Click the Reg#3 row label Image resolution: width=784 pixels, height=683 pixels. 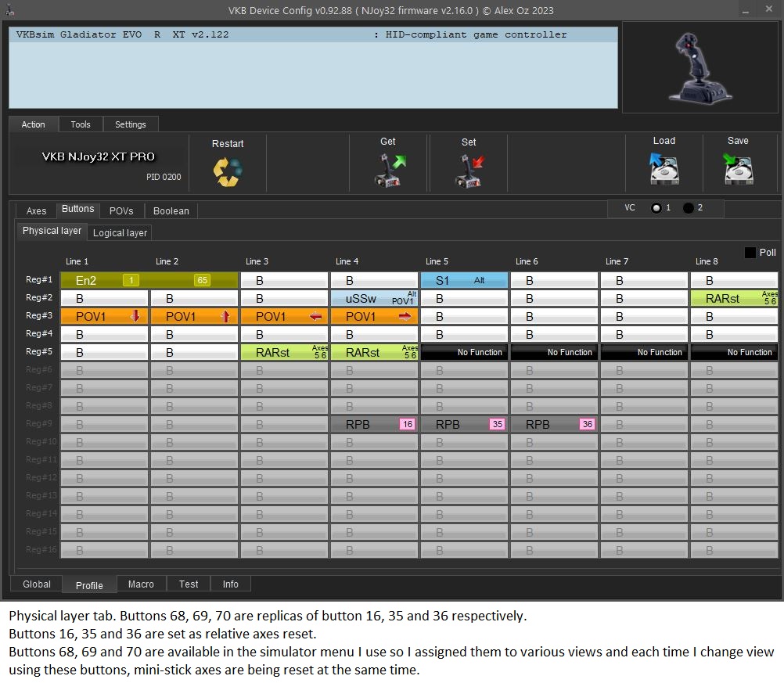click(x=39, y=315)
